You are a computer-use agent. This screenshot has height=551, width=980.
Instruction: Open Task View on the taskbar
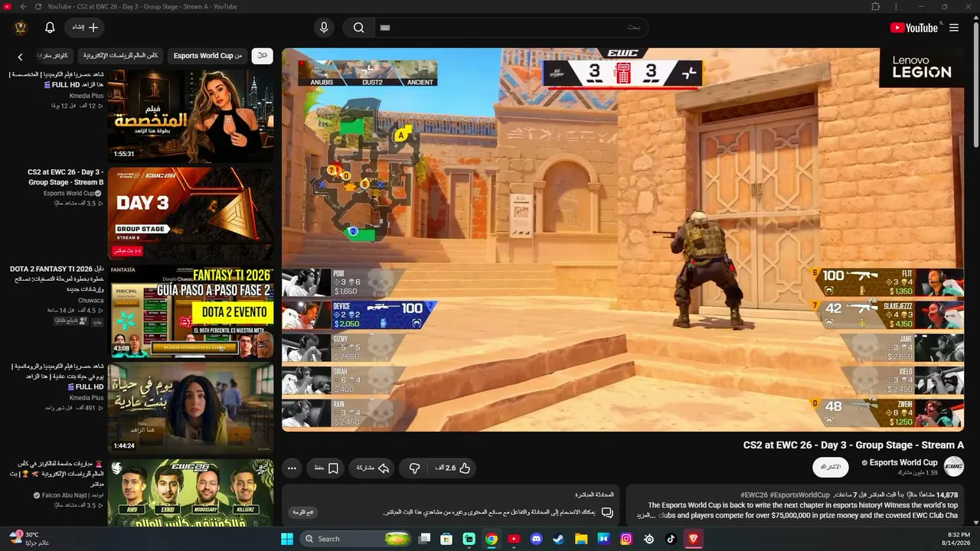coord(425,539)
